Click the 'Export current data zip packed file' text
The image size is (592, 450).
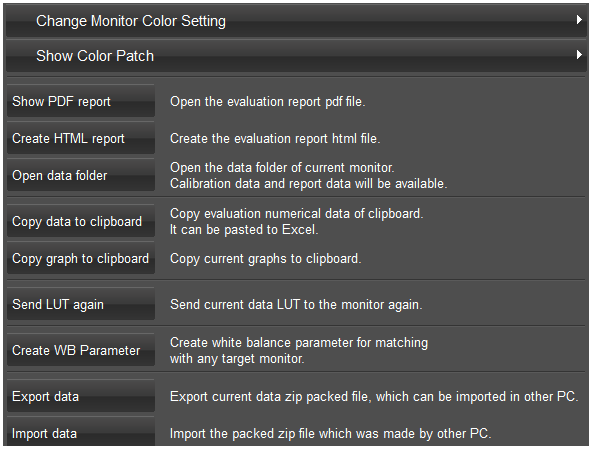pos(374,397)
